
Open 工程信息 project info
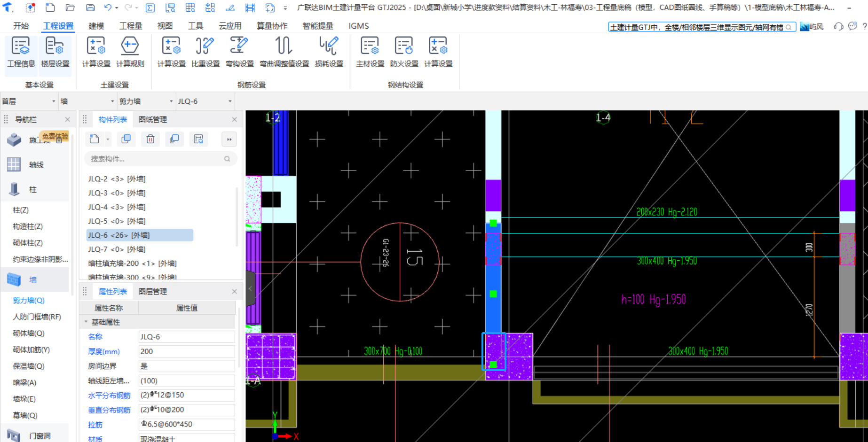click(x=21, y=52)
